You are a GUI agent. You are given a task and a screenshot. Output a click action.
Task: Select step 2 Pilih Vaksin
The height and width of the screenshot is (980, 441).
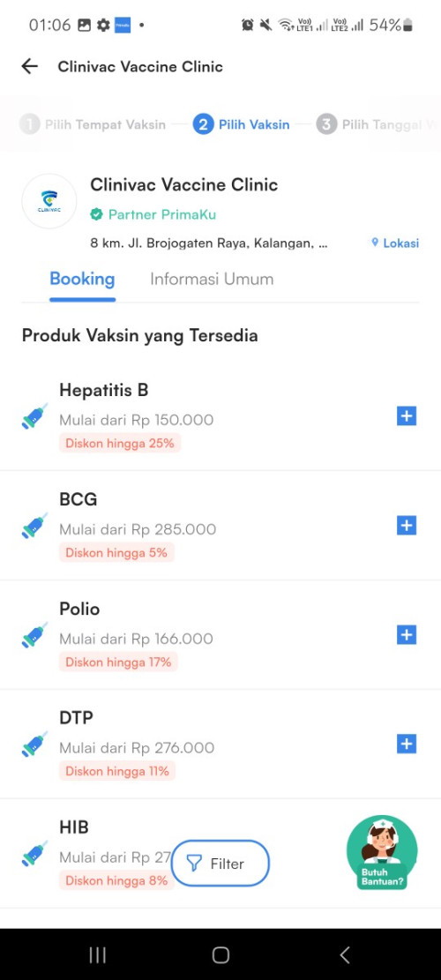click(x=241, y=124)
